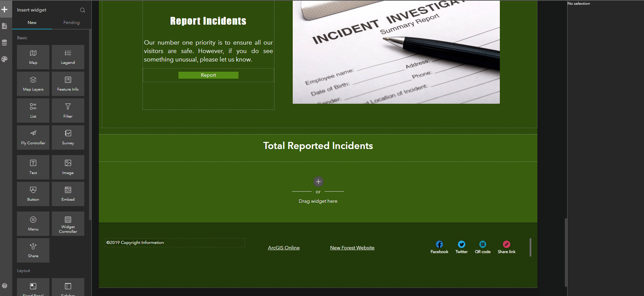
Task: Select the Sidebar layout widget
Action: 68,287
